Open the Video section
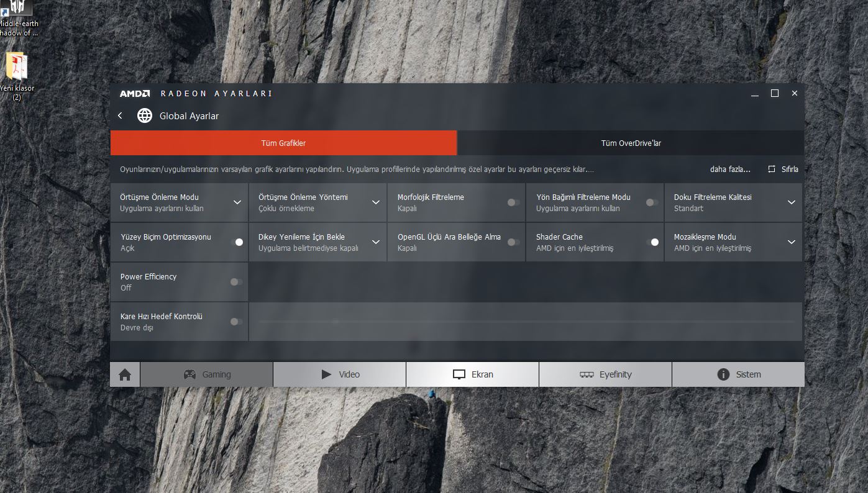This screenshot has width=868, height=493. click(x=339, y=374)
